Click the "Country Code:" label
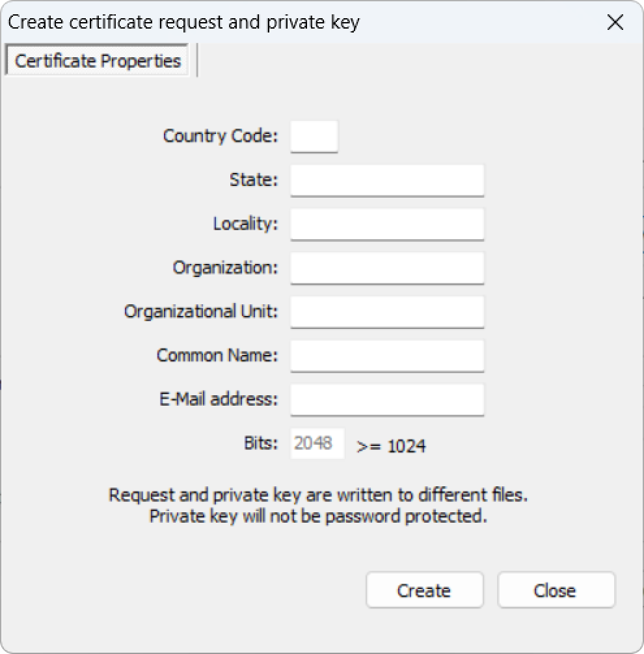Viewport: 644px width, 654px height. (221, 137)
